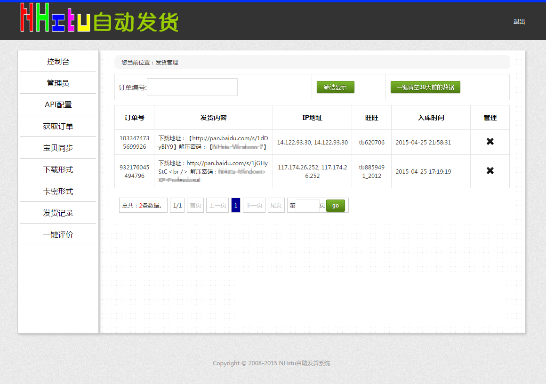Open 控制台 in the sidebar
546x384 pixels.
58,62
